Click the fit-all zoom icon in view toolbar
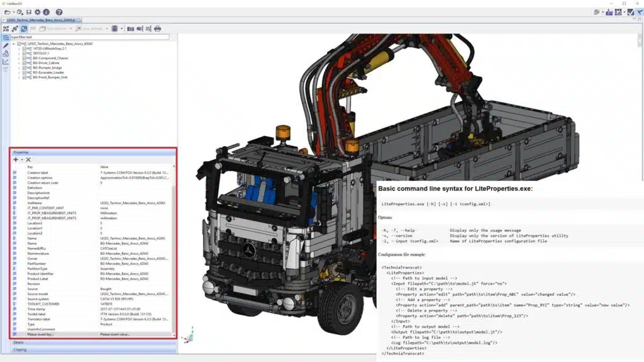Screen dimensions: 644x362 (6, 29)
